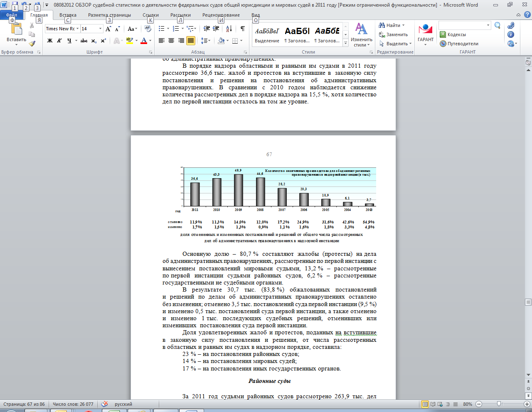Toggle bold Ж formatting
Viewport: 532px width, 412px height.
[50, 41]
